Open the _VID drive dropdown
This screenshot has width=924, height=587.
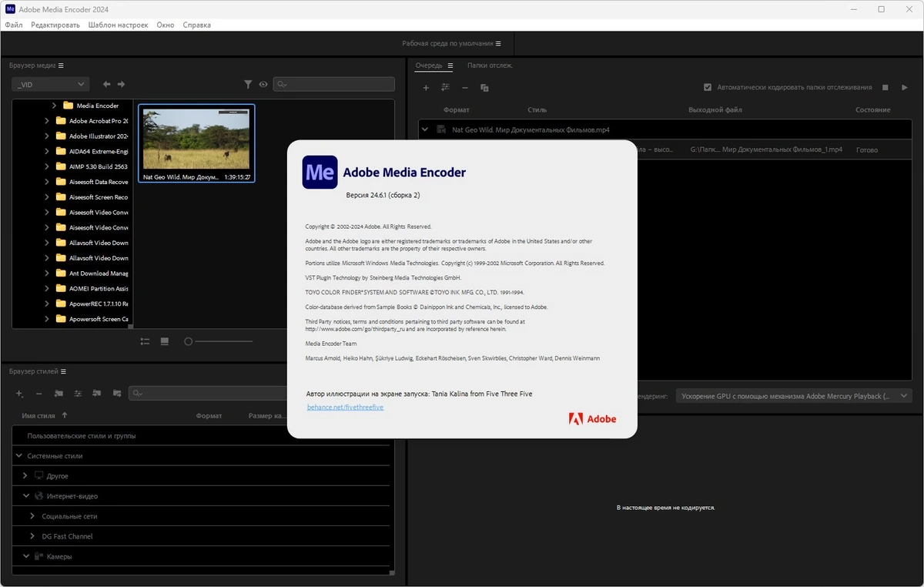51,85
